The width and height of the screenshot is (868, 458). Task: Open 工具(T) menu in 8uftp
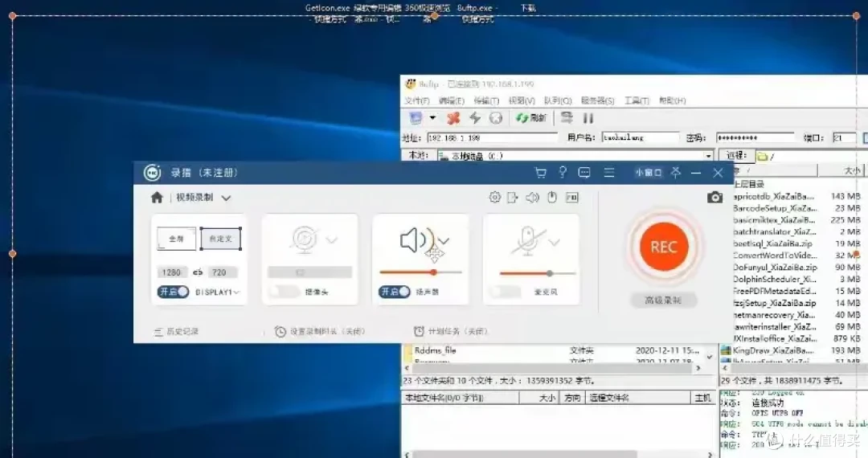(637, 100)
